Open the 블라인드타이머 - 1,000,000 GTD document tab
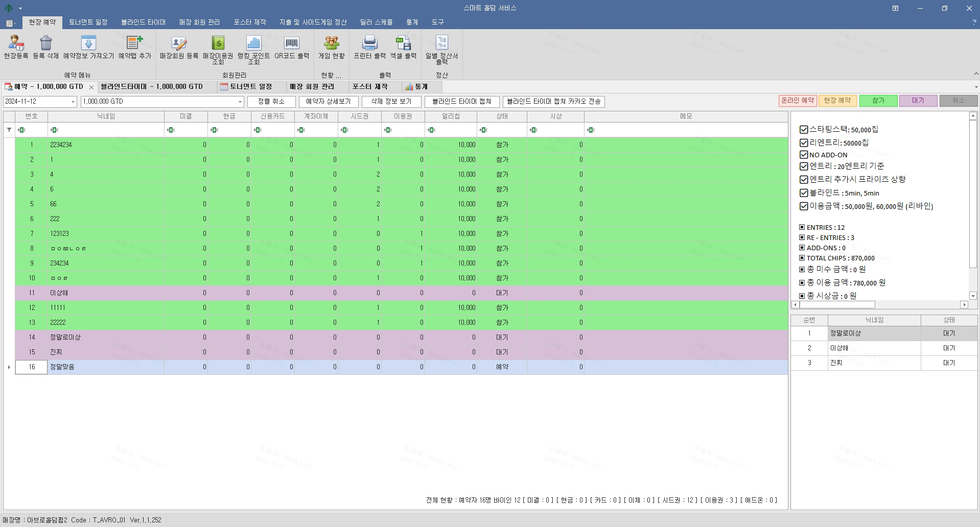Viewport: 980px width, 527px height. [152, 87]
